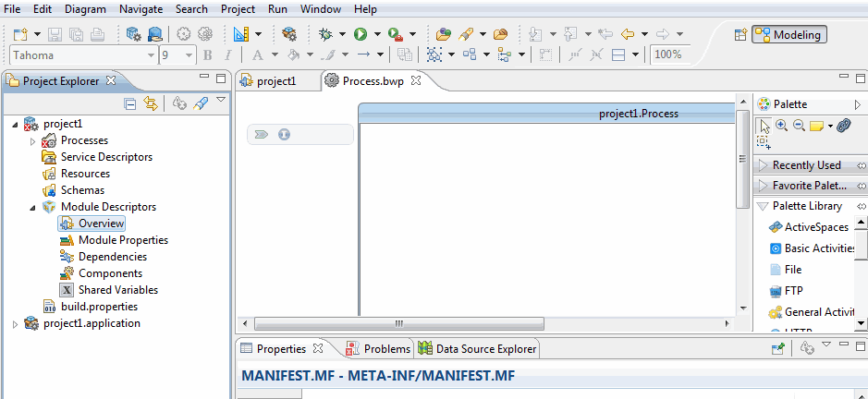Click the Arrange All layout icon
The width and height of the screenshot is (868, 399).
[x=470, y=54]
